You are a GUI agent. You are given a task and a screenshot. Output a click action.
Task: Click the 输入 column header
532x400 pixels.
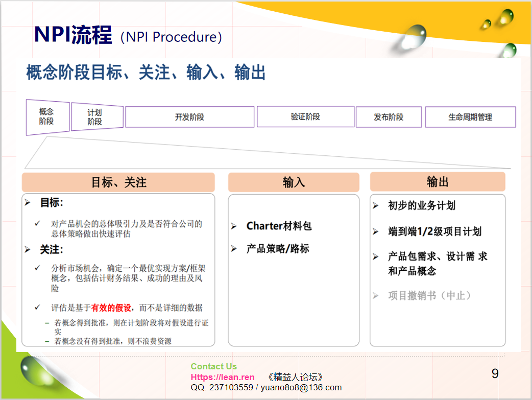[x=294, y=182]
